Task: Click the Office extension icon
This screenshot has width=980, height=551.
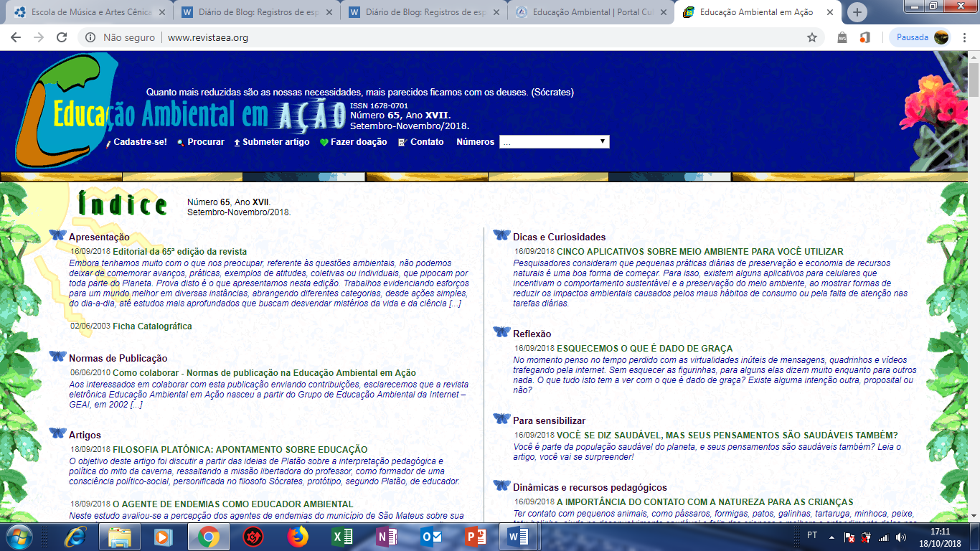Action: point(864,37)
